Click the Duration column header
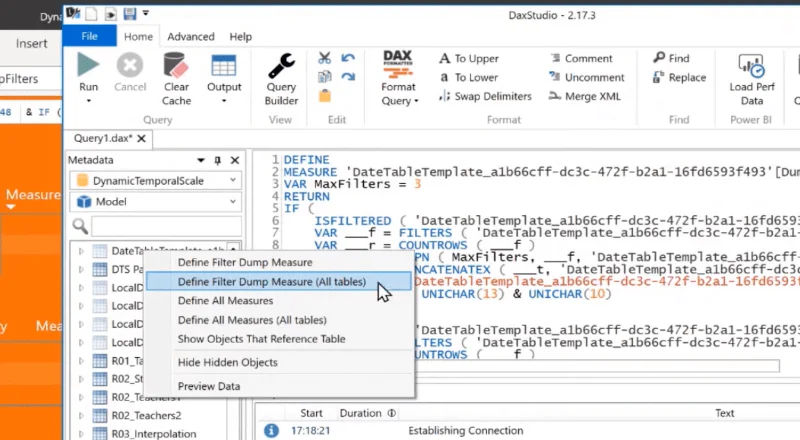800x440 pixels. coord(360,413)
